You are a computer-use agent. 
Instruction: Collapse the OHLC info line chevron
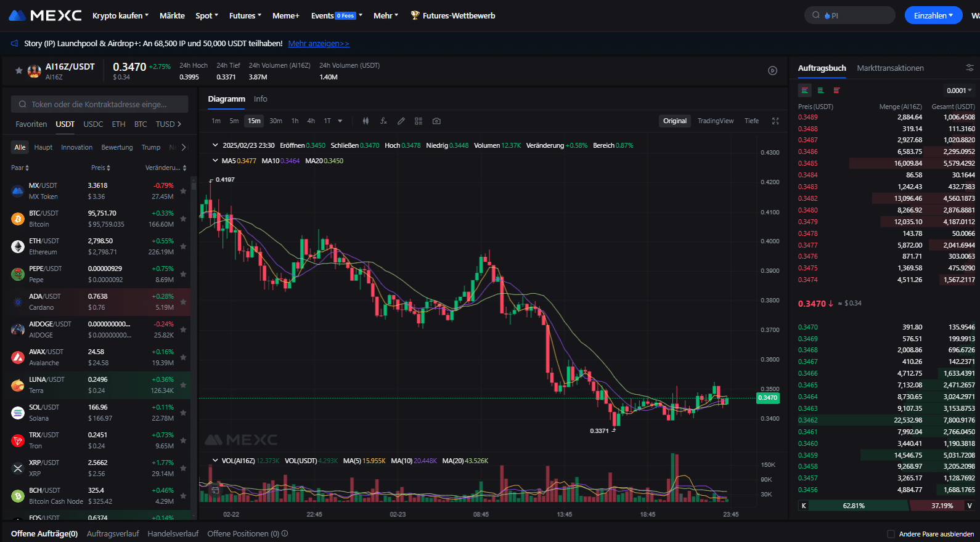[x=215, y=145]
